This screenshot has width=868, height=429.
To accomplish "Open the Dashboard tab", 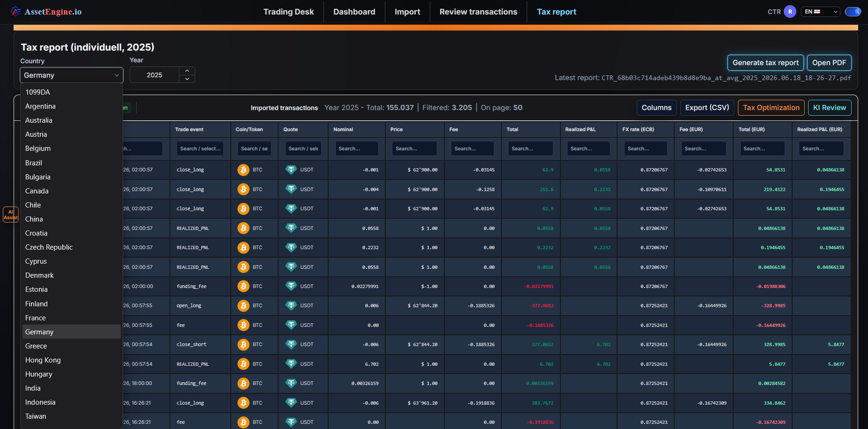I will point(354,12).
